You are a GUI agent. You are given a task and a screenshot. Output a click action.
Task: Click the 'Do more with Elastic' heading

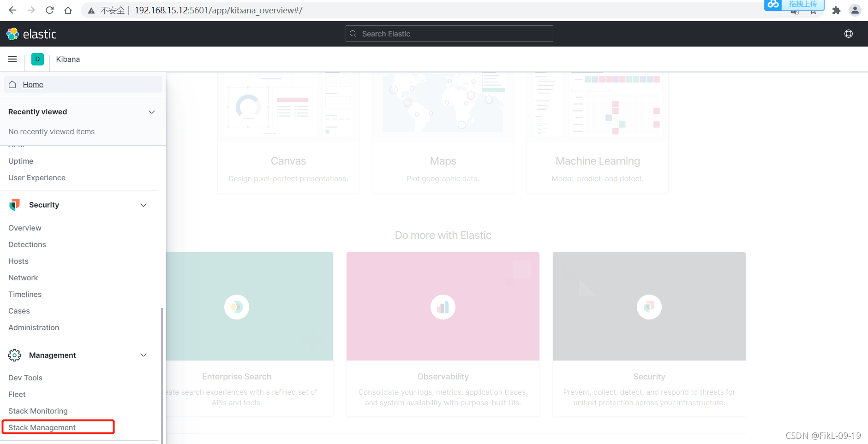[x=443, y=235]
